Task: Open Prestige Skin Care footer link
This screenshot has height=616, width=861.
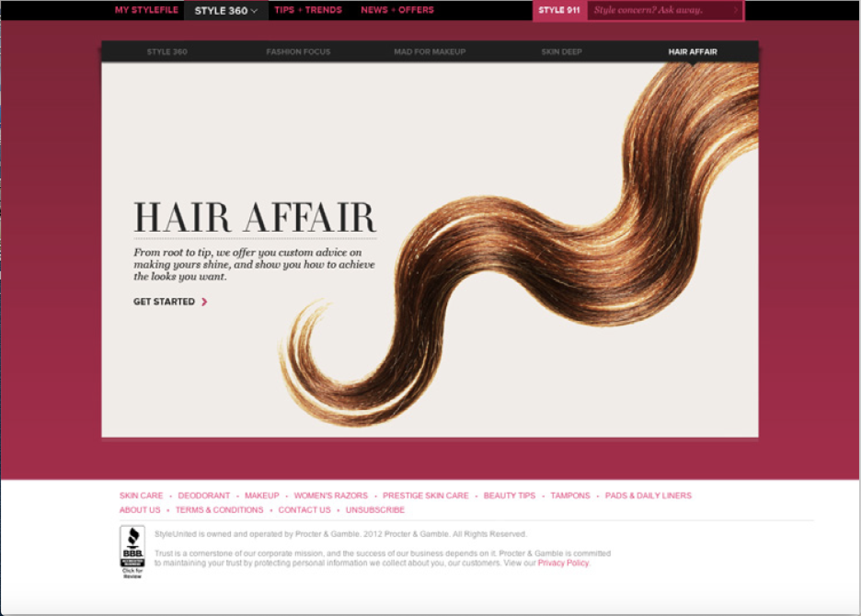Action: point(425,496)
